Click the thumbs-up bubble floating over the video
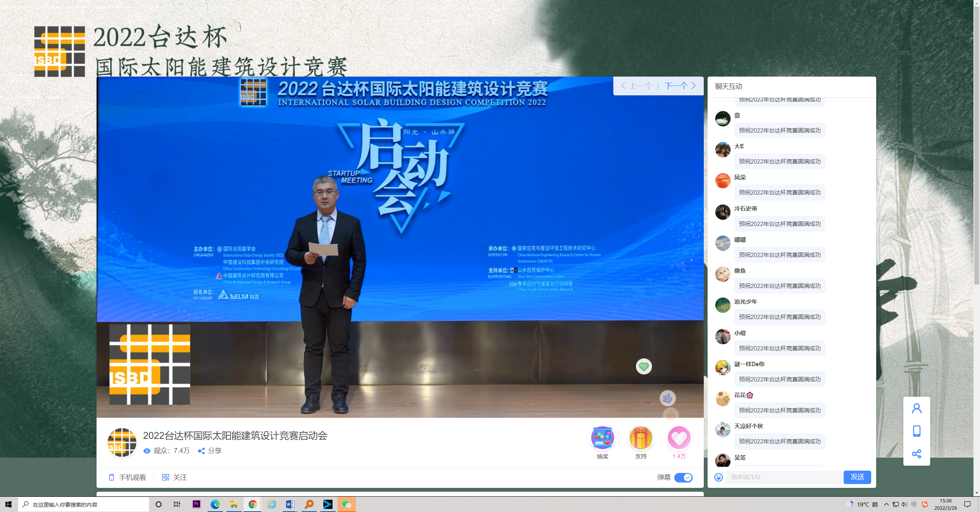980x512 pixels. click(x=667, y=398)
